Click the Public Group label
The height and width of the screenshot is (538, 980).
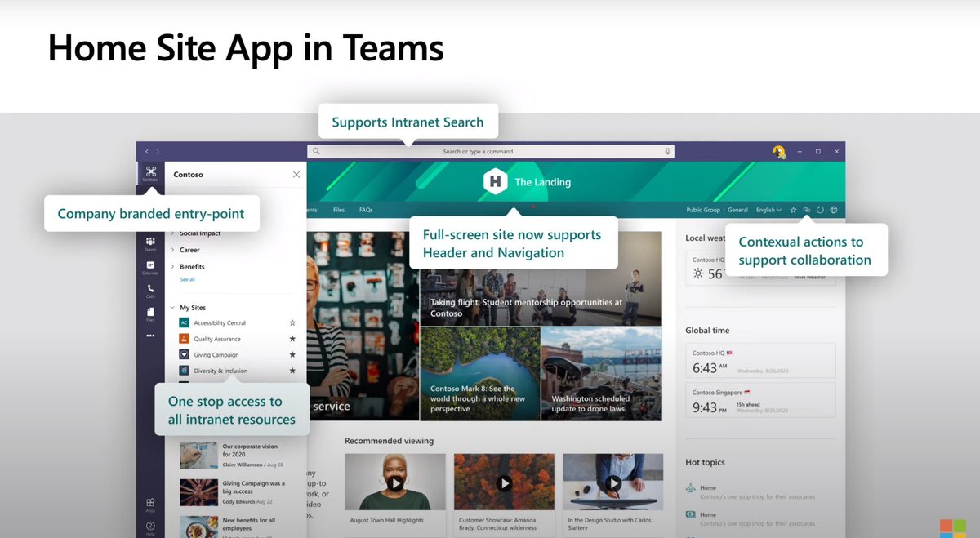click(x=705, y=210)
